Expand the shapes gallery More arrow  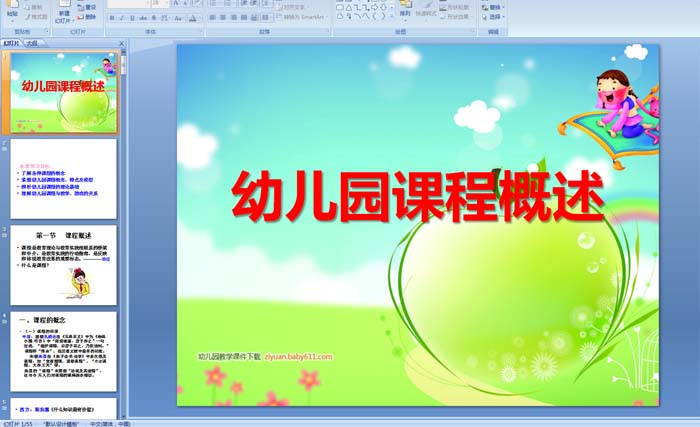coord(392,17)
